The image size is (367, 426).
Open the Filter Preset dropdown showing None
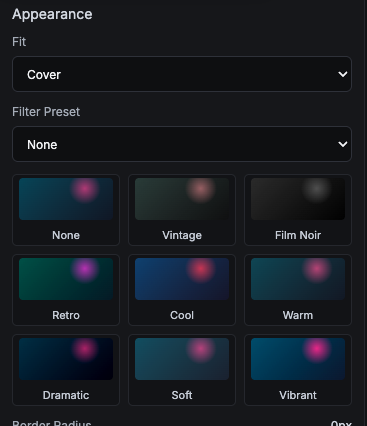click(182, 144)
